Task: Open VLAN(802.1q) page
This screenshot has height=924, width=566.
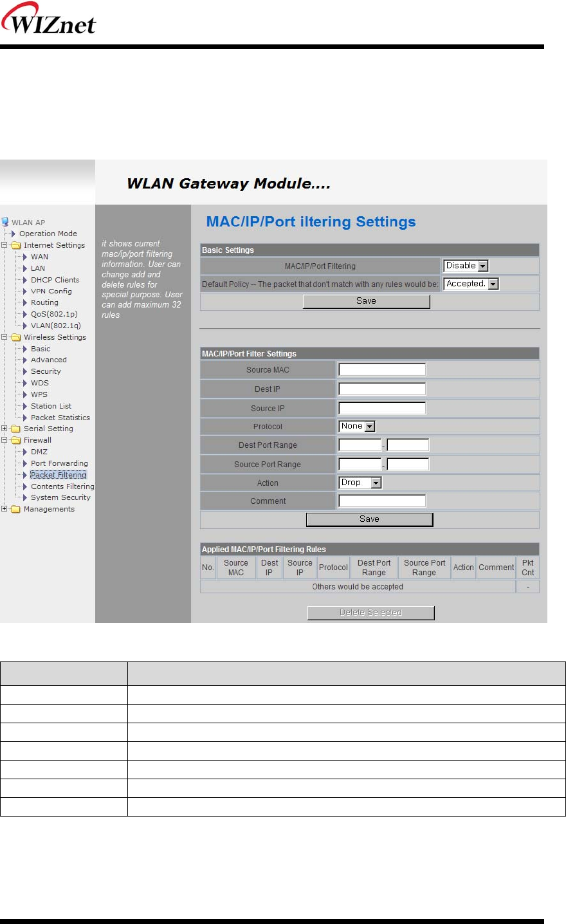Action: (x=55, y=326)
